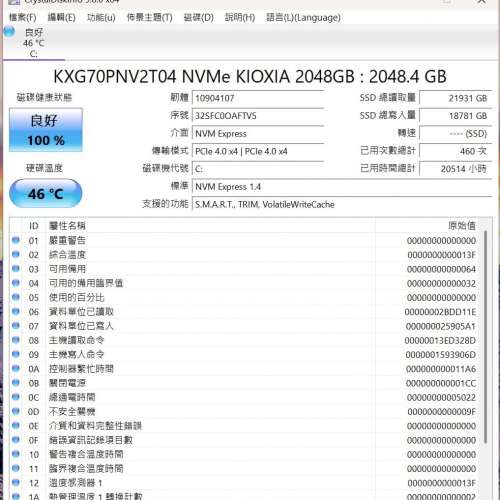
Task: Click the status dot for attribute 05
Action: [16, 297]
